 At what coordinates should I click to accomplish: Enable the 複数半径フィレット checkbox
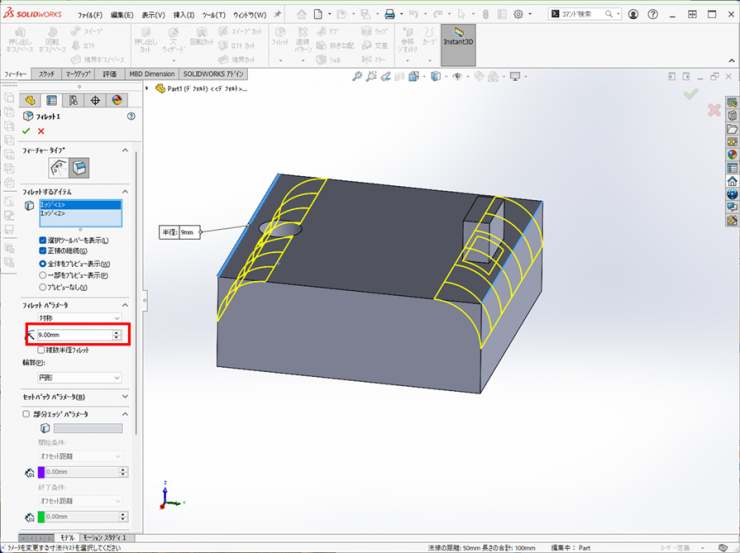coord(40,350)
